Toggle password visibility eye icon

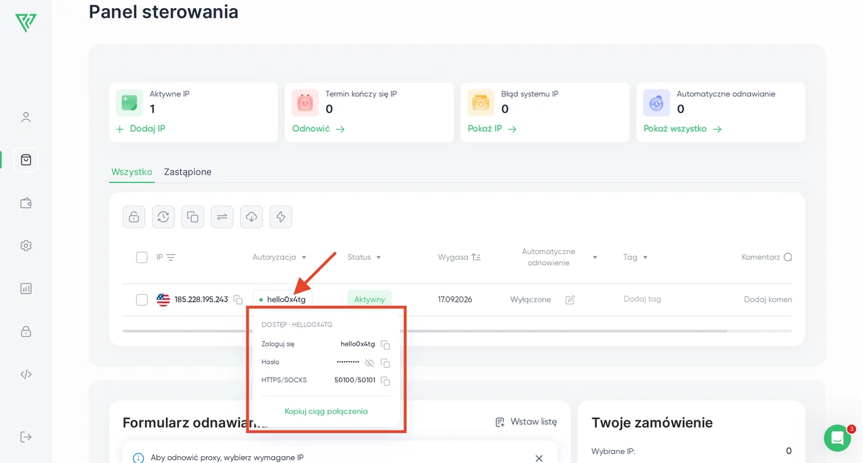[x=370, y=363]
